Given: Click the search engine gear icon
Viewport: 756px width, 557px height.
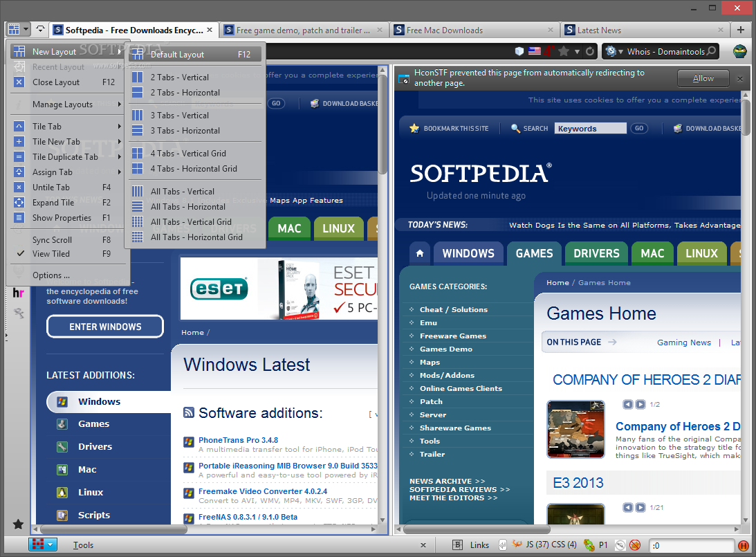Looking at the screenshot, I should pos(610,51).
